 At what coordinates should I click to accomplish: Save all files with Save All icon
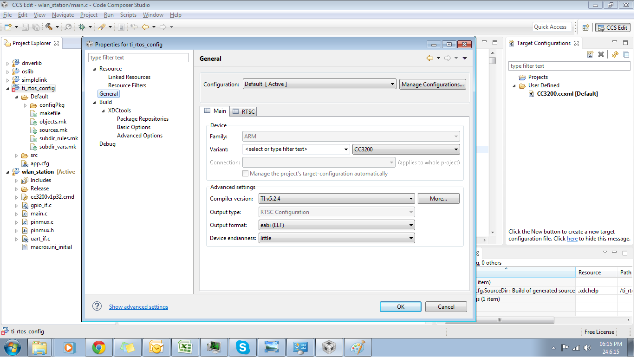click(x=37, y=27)
